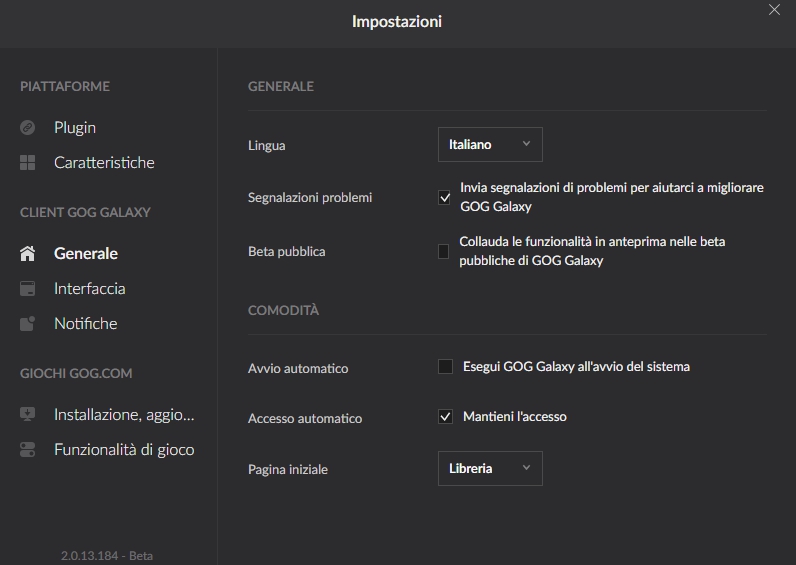Go to Caratteristiche section
Viewport: 796px width, 565px height.
pos(104,162)
